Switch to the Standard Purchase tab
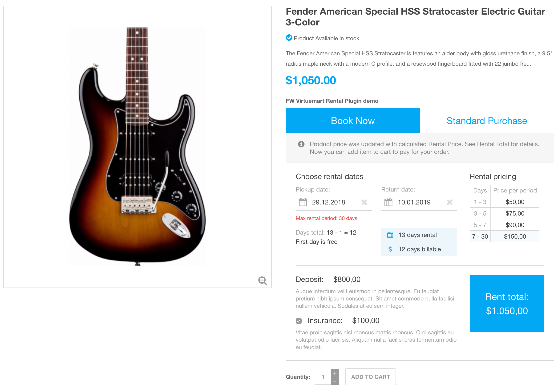 487,121
